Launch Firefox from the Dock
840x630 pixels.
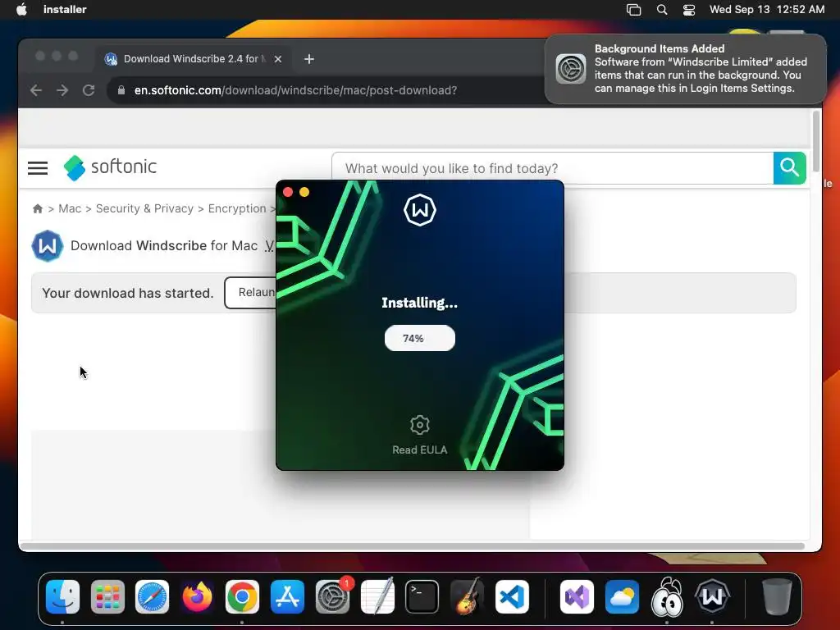click(197, 596)
